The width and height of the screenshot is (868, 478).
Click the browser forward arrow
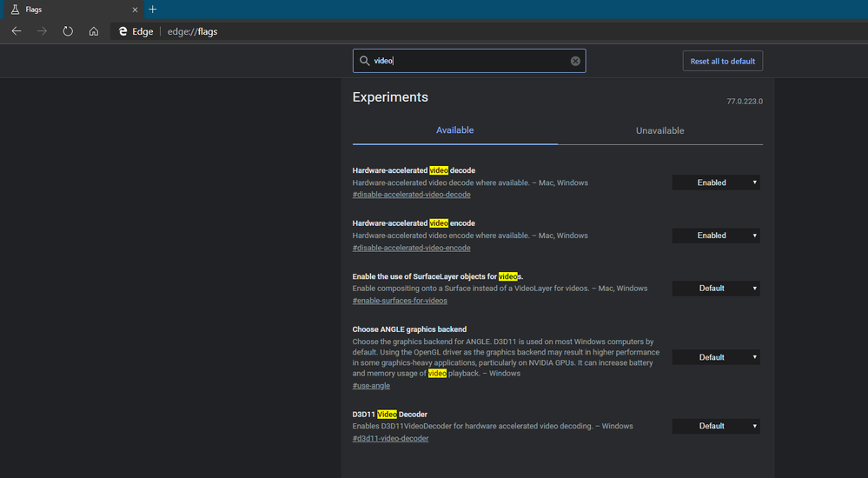[42, 31]
